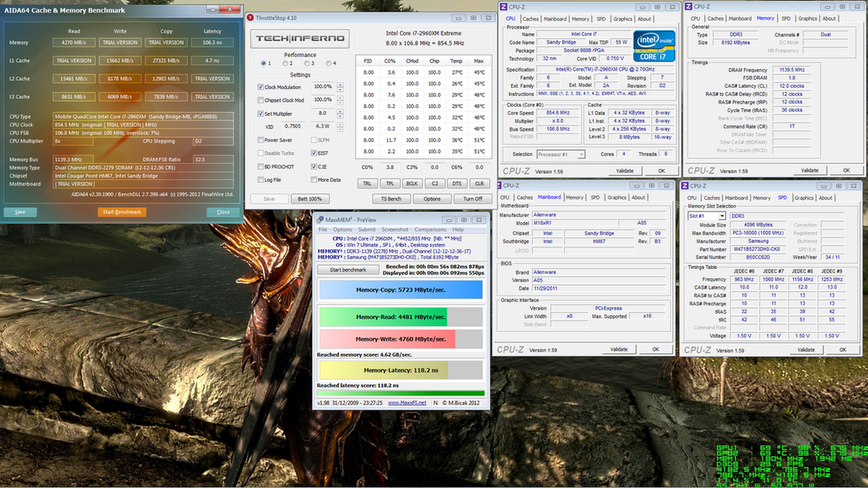Switch to the Caches tab in the CPU window
Image resolution: width=868 pixels, height=488 pixels.
tap(530, 19)
